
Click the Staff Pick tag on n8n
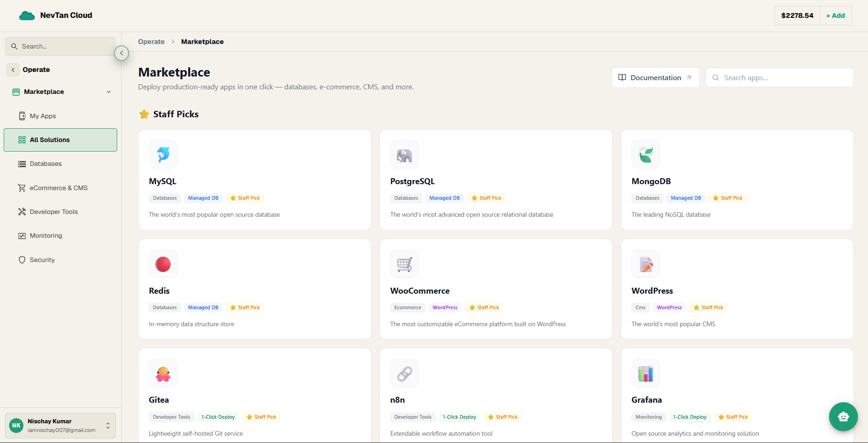503,417
